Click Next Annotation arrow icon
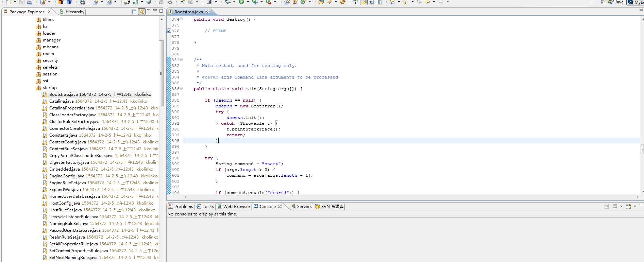This screenshot has height=262, width=644. [392, 2]
